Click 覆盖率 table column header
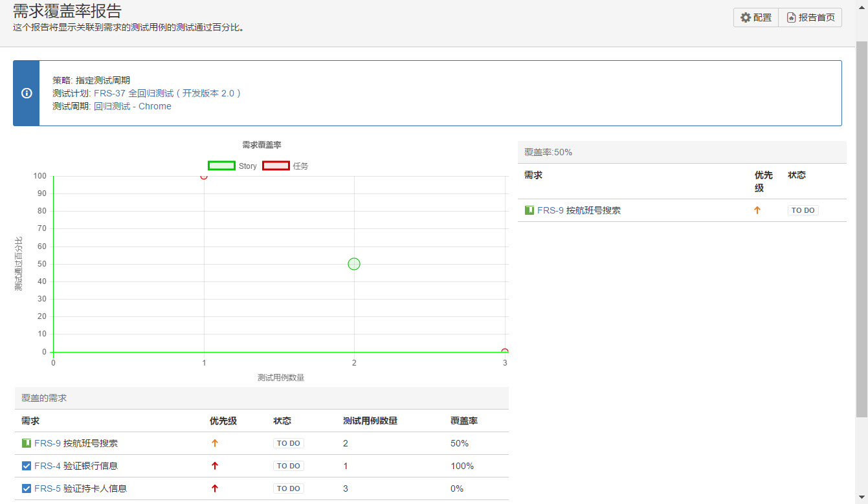 464,421
